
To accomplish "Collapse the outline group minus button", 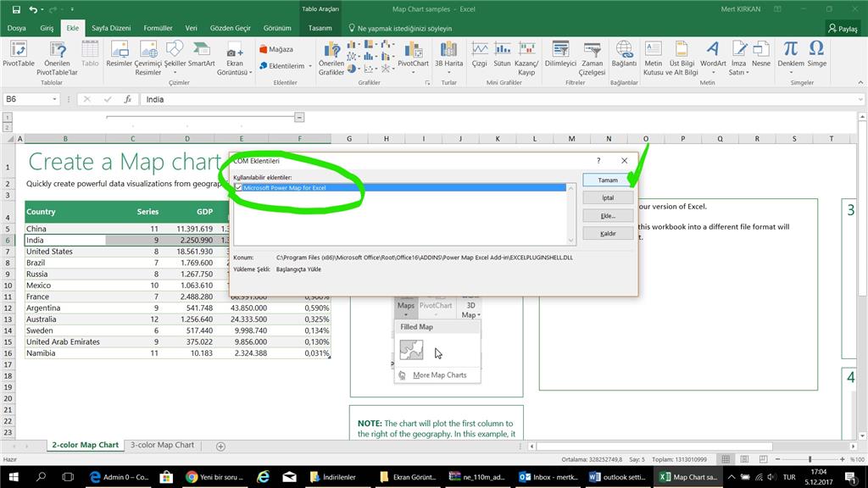I will (x=299, y=117).
